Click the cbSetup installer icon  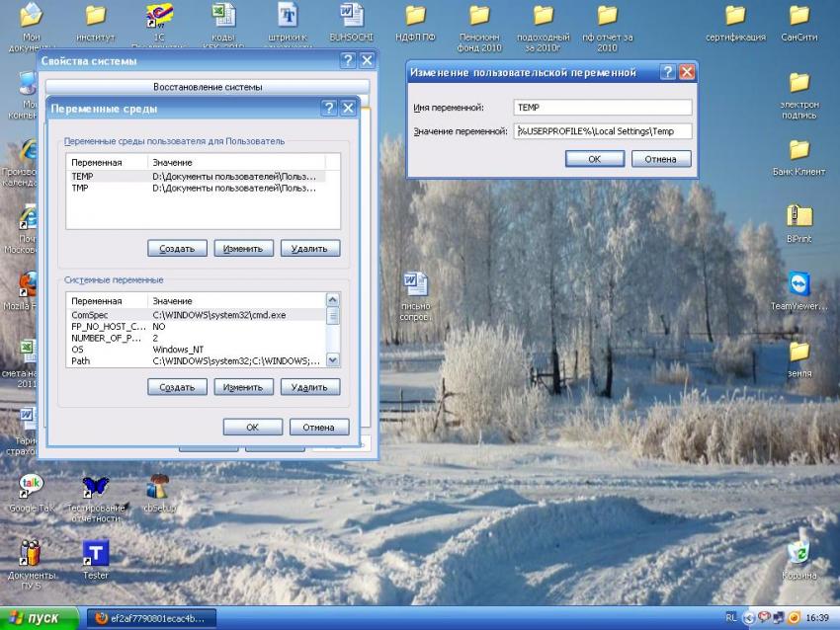coord(158,486)
